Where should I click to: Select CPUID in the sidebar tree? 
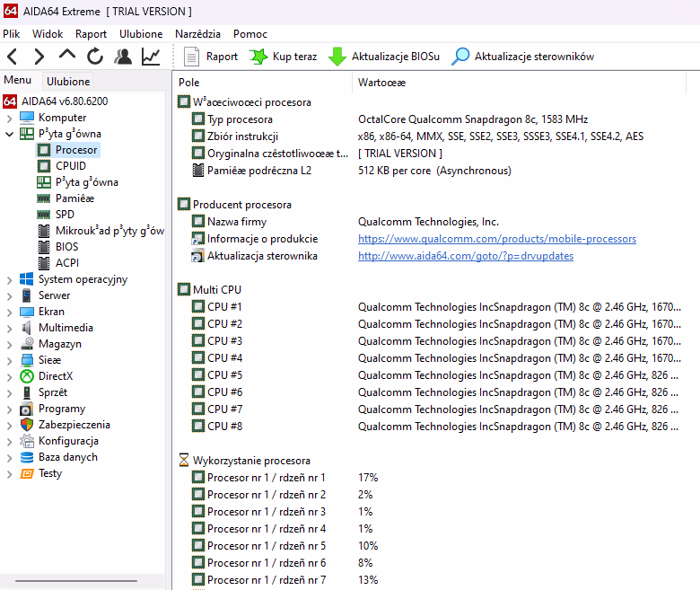click(70, 166)
